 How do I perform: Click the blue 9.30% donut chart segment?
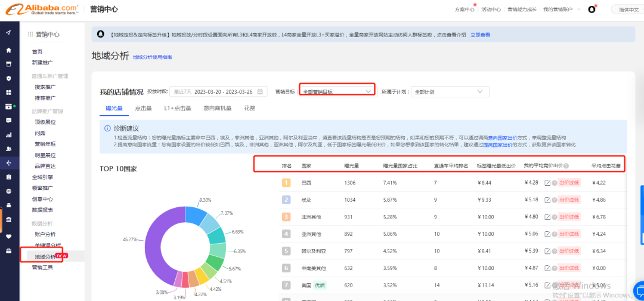click(x=196, y=214)
